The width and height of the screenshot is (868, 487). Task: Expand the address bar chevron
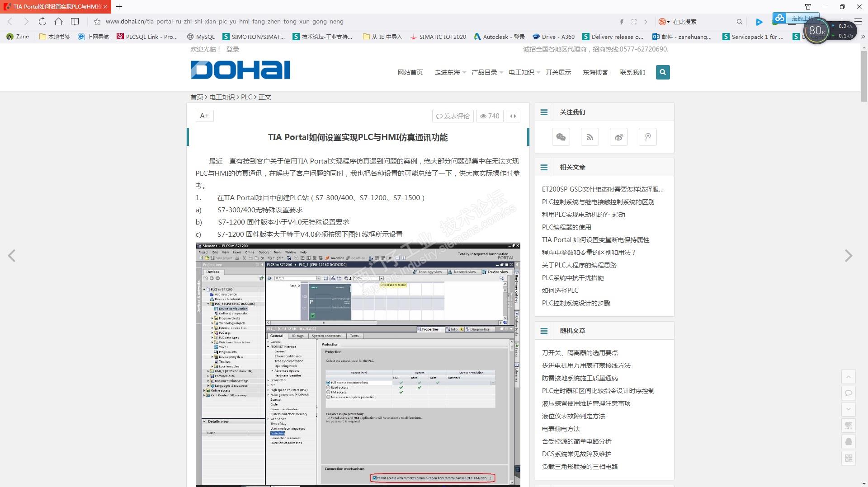click(646, 22)
